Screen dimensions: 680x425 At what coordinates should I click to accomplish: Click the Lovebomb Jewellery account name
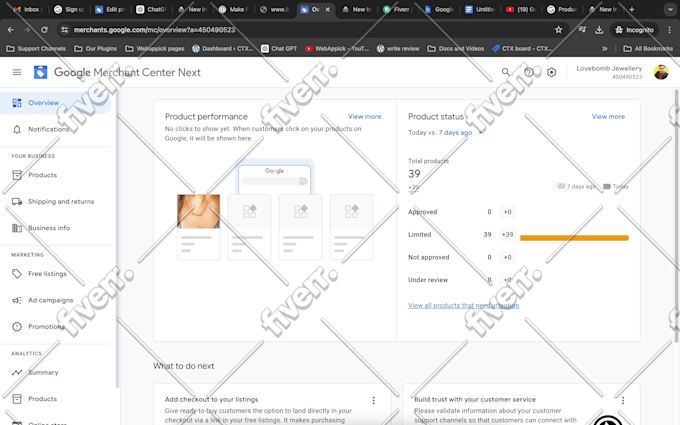tap(609, 68)
